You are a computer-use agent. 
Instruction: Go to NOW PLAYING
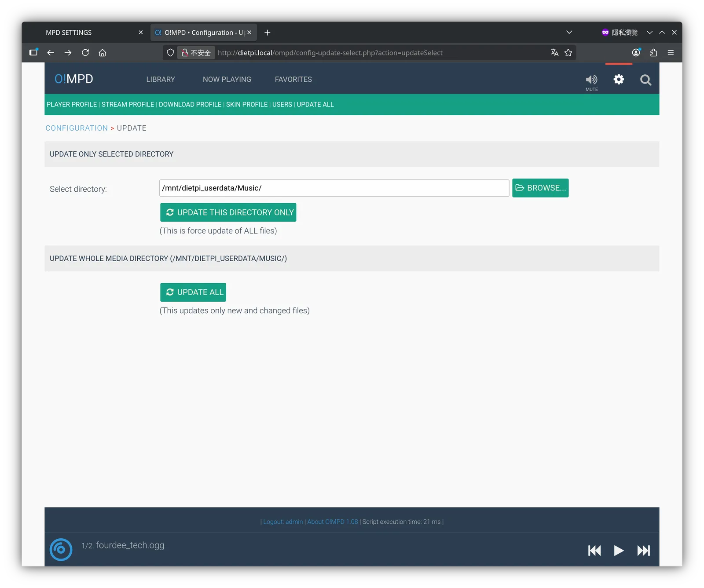227,80
